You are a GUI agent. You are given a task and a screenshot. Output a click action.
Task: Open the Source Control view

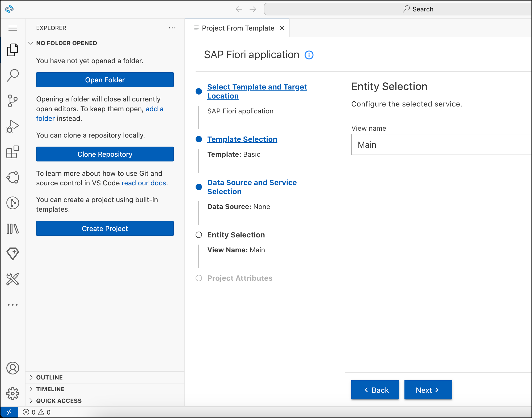(x=13, y=101)
